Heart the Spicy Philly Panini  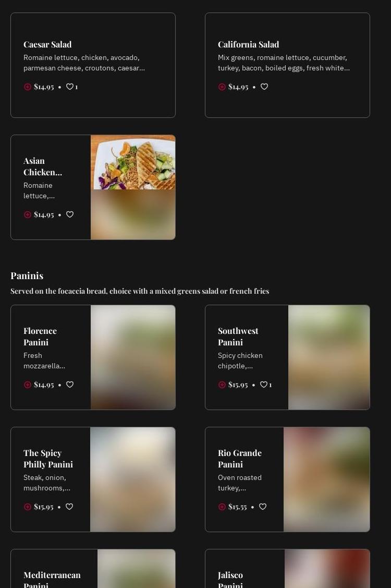69,507
